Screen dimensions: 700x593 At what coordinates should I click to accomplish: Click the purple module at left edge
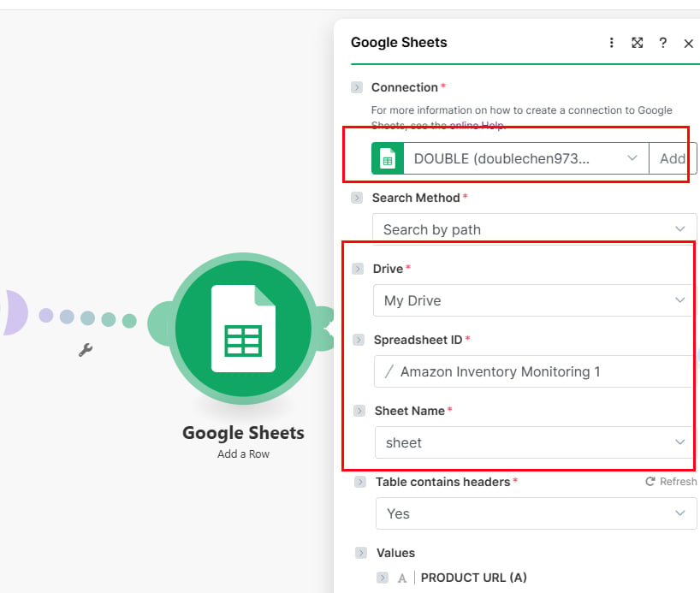pyautogui.click(x=15, y=312)
